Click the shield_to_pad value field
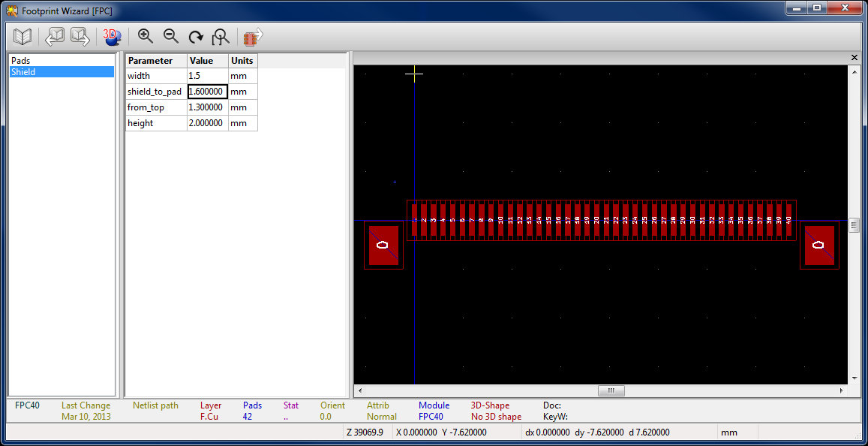The image size is (868, 446). [x=207, y=92]
